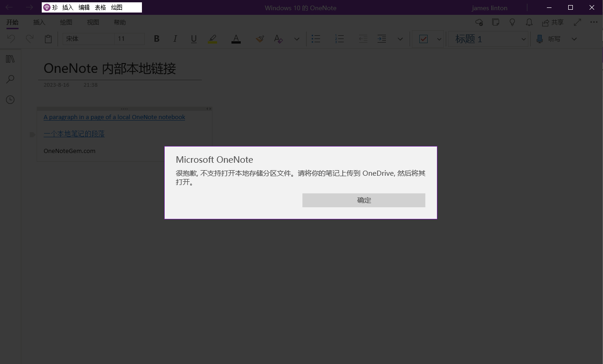Click the font size field 11
603x364 pixels.
[x=129, y=39]
